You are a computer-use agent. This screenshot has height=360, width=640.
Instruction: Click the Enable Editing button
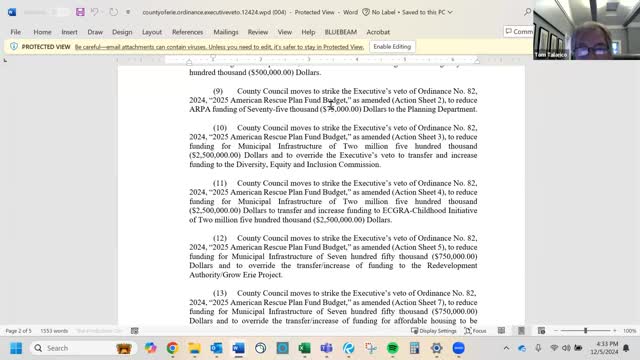tap(392, 47)
